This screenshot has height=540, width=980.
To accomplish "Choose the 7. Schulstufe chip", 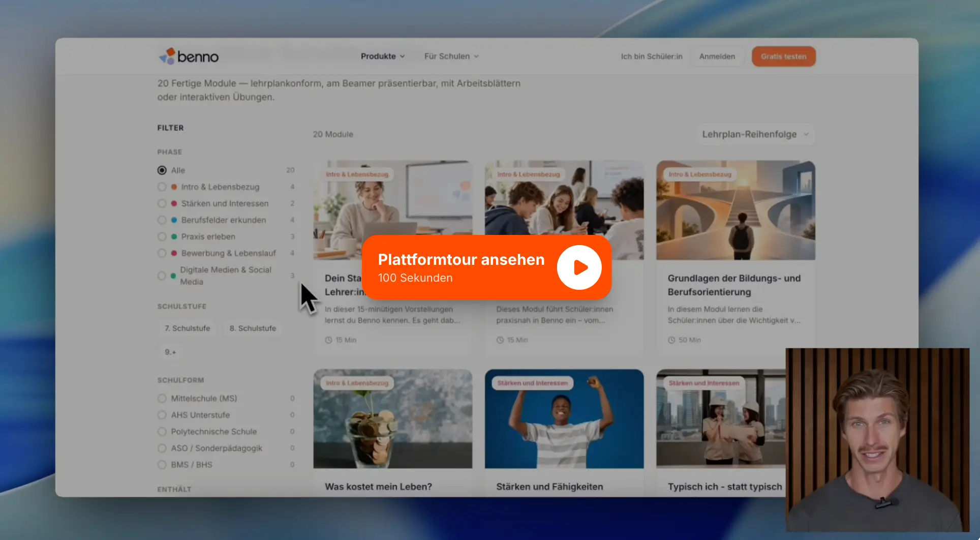I will 187,328.
